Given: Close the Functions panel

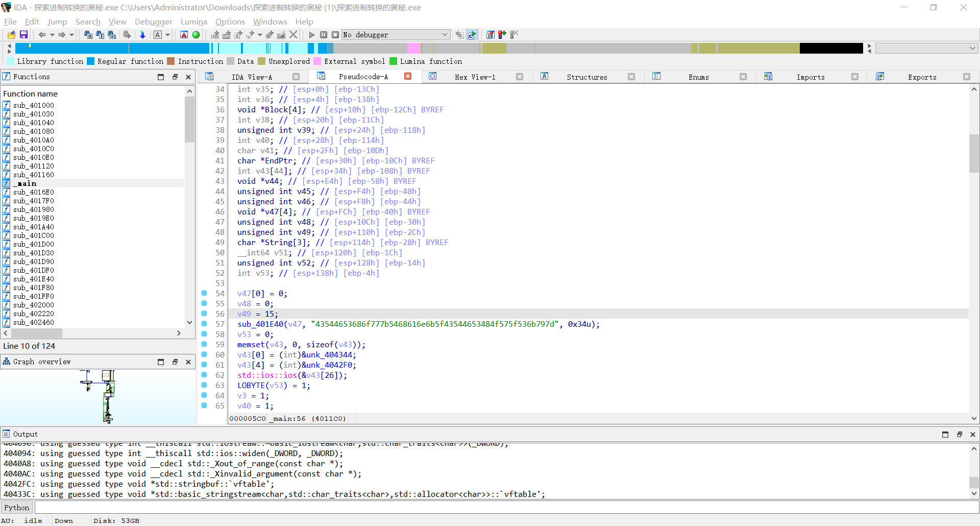Looking at the screenshot, I should coord(188,77).
